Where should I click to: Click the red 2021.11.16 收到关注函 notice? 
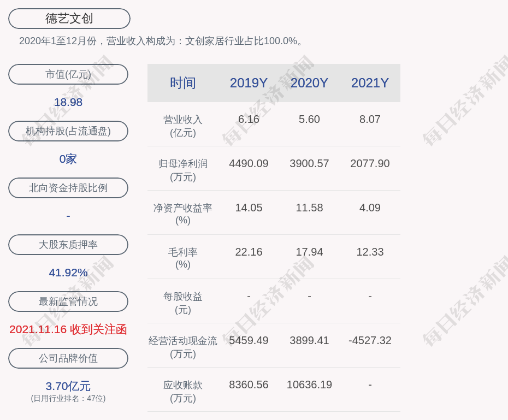tap(68, 329)
